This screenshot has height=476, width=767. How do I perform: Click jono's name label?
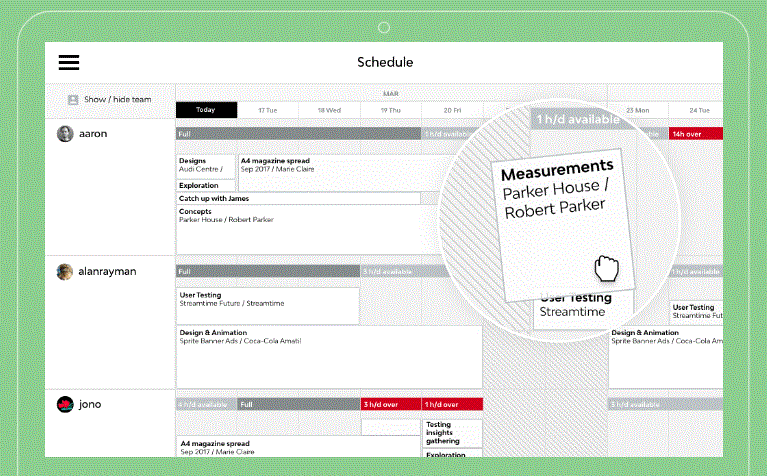90,404
